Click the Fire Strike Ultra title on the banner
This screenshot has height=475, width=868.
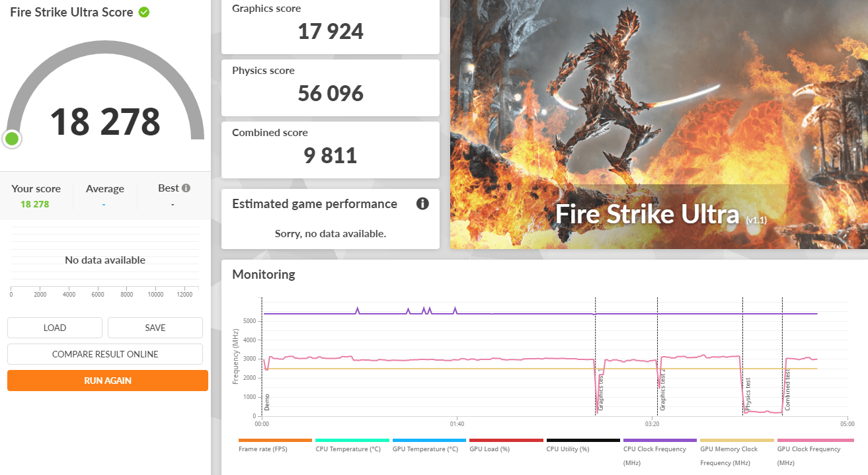point(647,214)
